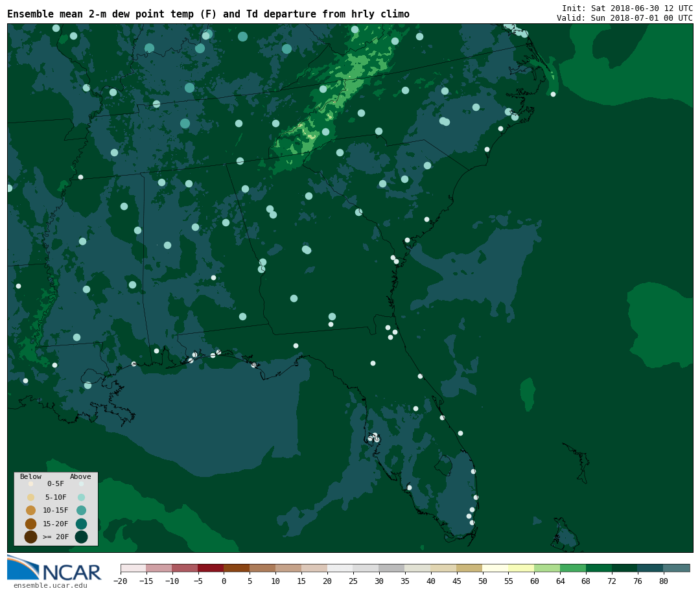Select the '0-5F' legend label
Viewport: 700px width, 593px height.
[56, 483]
